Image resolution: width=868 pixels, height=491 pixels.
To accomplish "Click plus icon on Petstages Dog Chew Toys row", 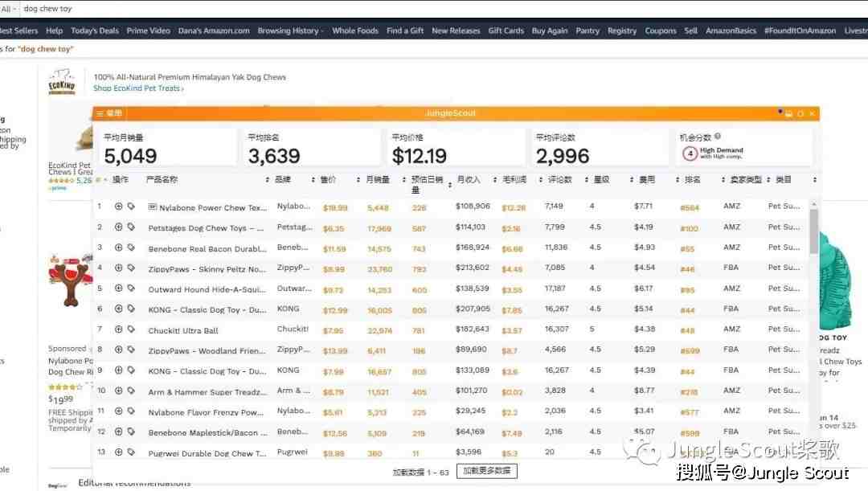I will (x=118, y=227).
